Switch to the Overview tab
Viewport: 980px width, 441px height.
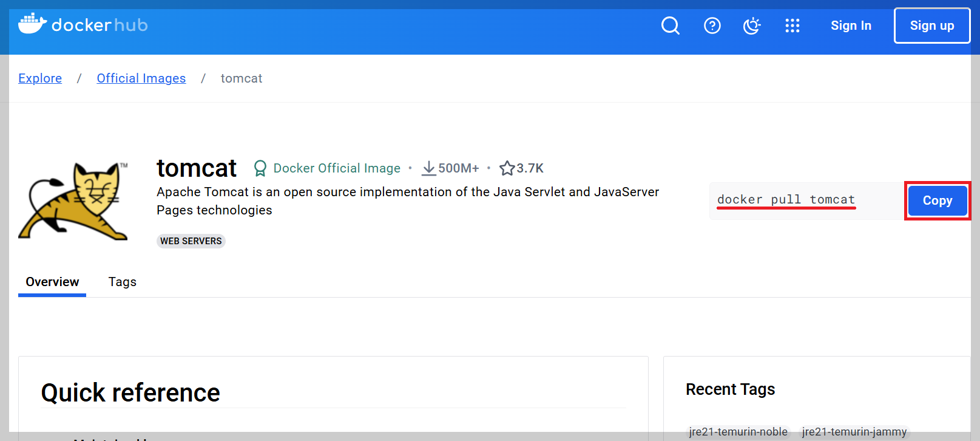click(52, 282)
